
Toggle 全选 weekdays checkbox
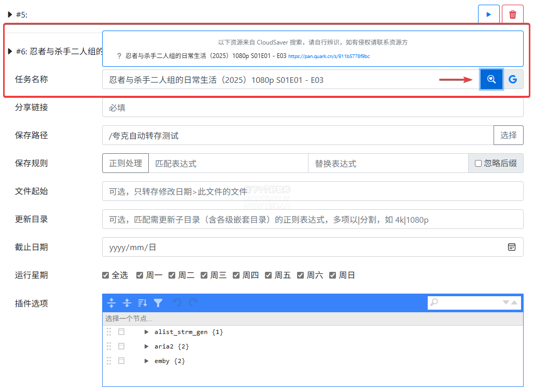pos(106,275)
